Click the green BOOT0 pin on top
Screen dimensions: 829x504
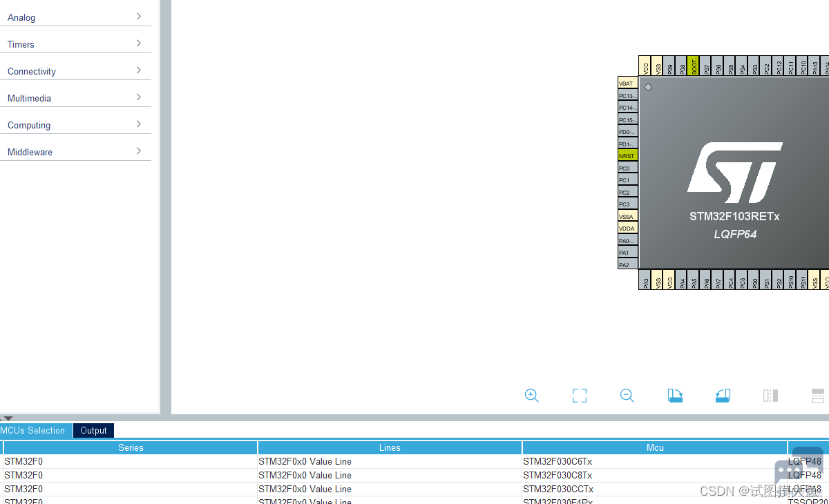693,66
